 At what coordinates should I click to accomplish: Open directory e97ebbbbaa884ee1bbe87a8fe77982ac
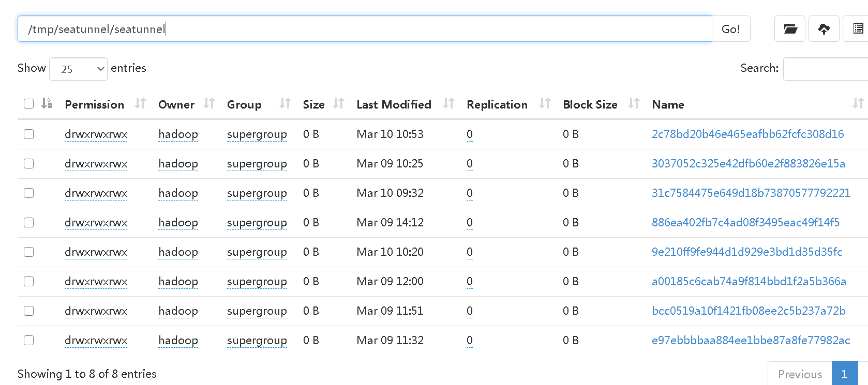pyautogui.click(x=751, y=340)
